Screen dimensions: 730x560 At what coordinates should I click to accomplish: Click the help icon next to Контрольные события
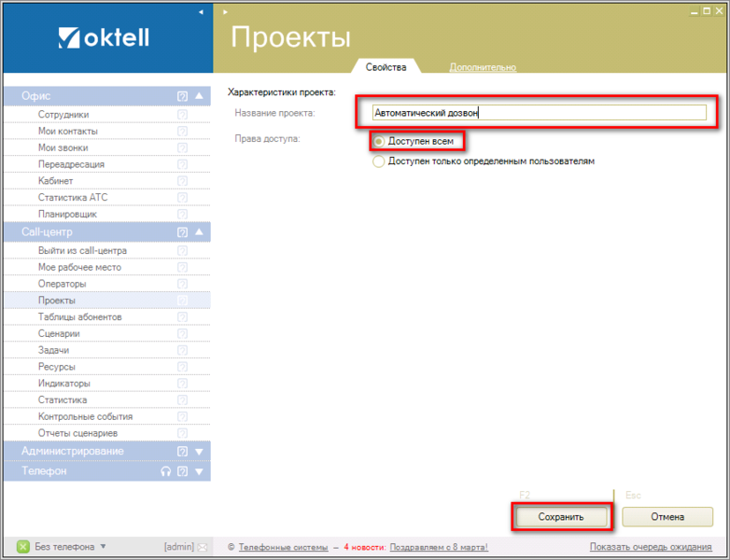tap(183, 416)
